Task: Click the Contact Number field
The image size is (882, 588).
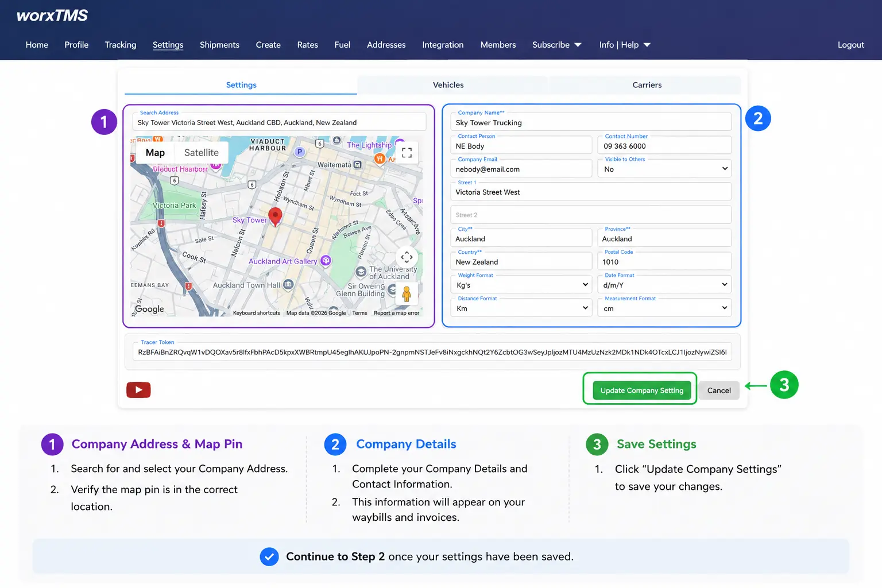Action: pyautogui.click(x=665, y=146)
